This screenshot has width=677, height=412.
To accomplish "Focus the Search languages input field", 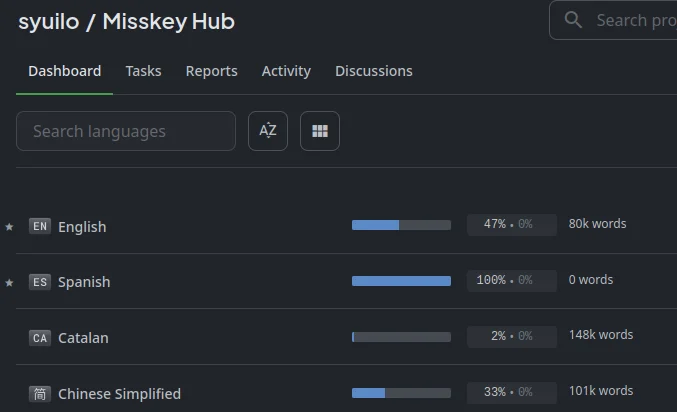I will tap(126, 131).
